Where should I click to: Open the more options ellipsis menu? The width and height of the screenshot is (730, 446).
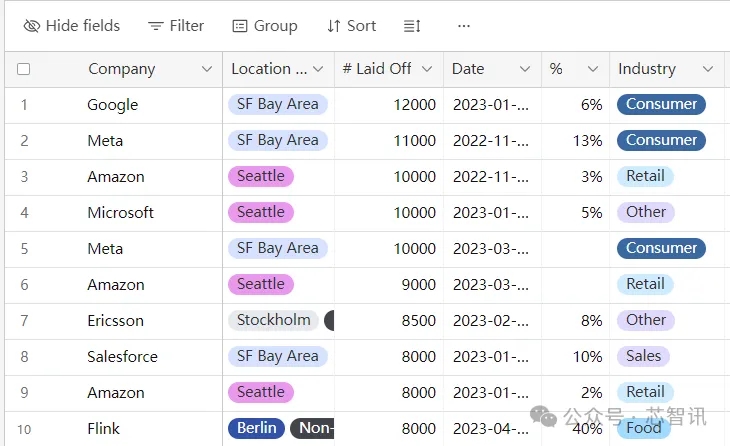pos(463,26)
